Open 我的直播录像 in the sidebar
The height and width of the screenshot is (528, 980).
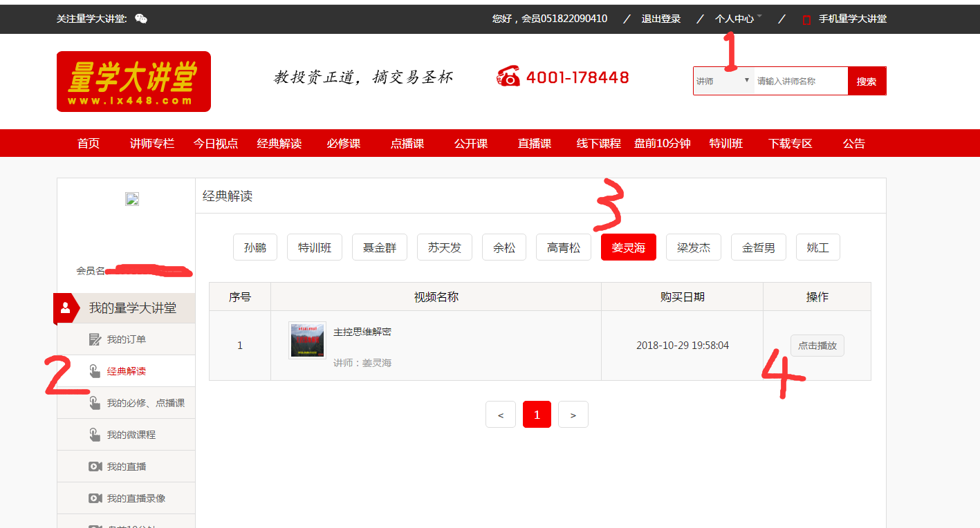point(126,498)
